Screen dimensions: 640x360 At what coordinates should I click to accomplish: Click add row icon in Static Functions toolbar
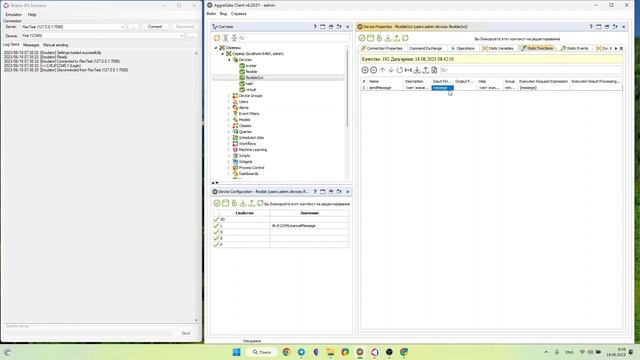coord(365,70)
